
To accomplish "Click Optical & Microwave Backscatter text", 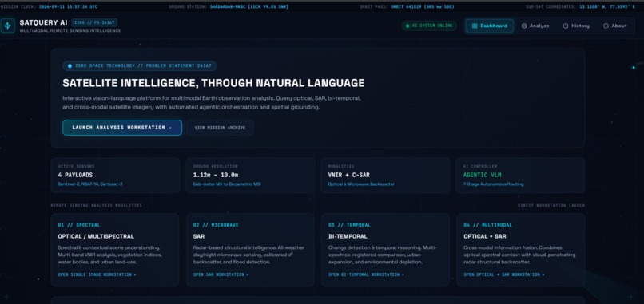I will click(361, 184).
